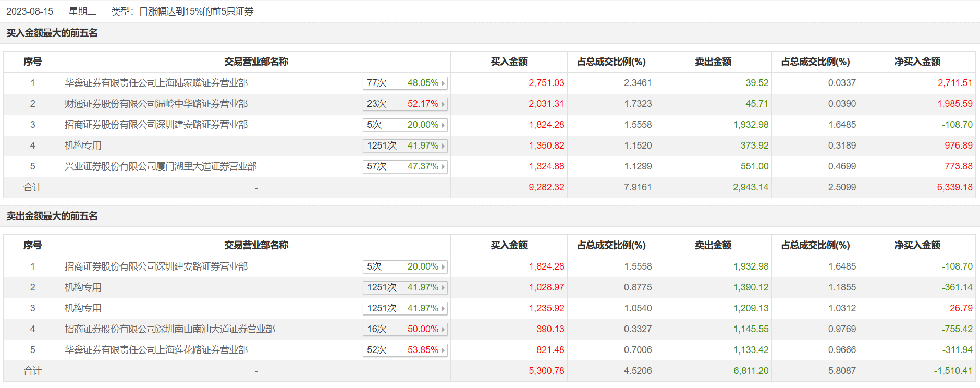
Task: Open 财通证券温岭中华路证券营业部 link
Action: click(x=156, y=104)
